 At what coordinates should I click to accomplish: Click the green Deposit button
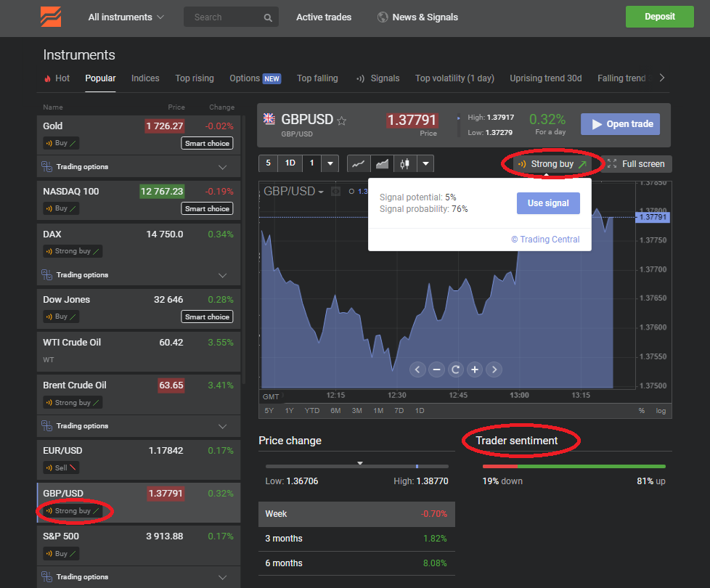[x=659, y=17]
